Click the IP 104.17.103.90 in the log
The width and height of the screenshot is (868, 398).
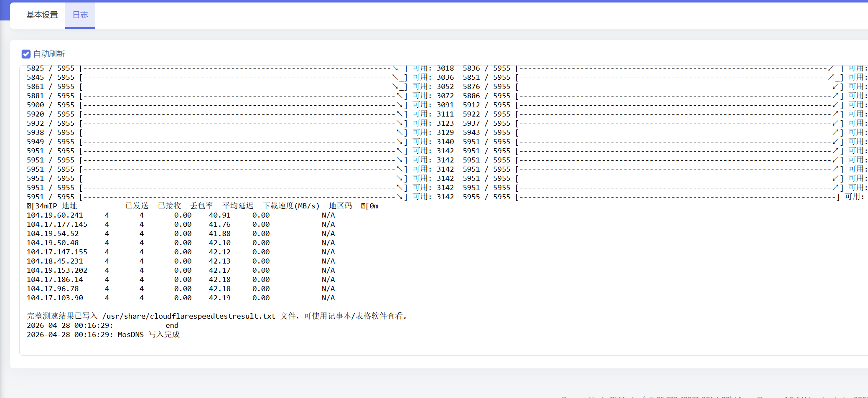pyautogui.click(x=55, y=298)
